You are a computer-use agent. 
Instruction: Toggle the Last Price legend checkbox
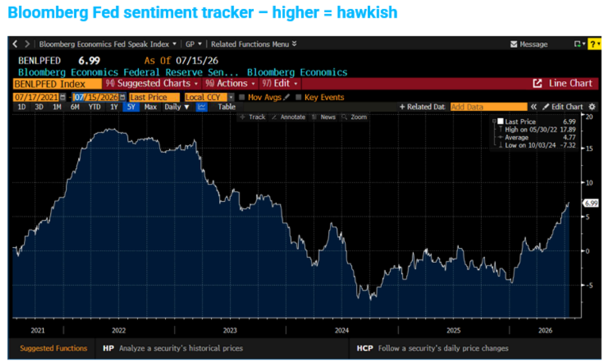click(500, 121)
